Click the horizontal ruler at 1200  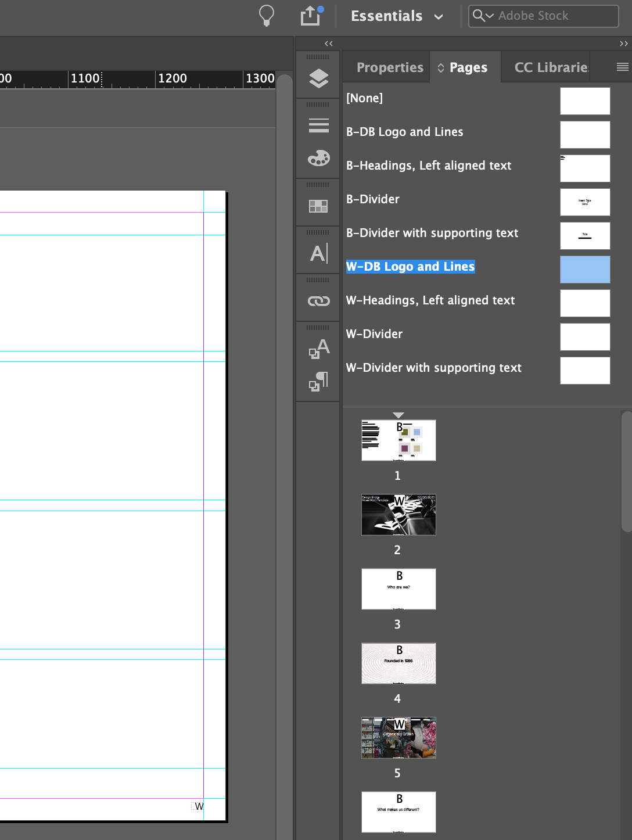tap(173, 79)
